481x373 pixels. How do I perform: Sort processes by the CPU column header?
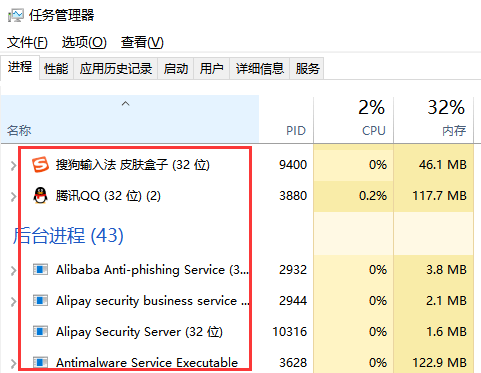pyautogui.click(x=353, y=119)
